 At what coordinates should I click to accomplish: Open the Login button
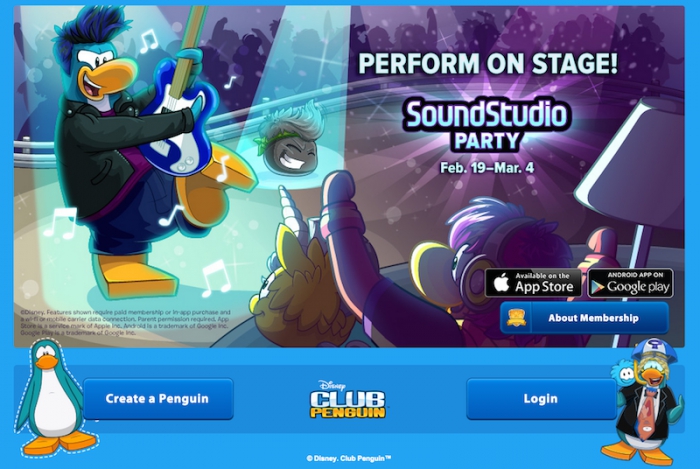[541, 398]
